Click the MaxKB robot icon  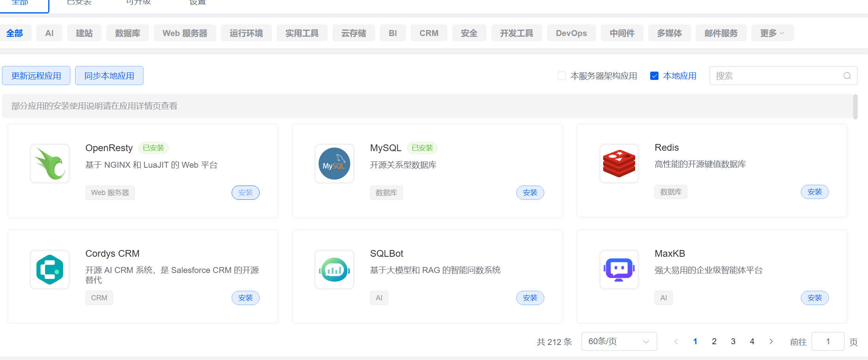click(x=619, y=269)
